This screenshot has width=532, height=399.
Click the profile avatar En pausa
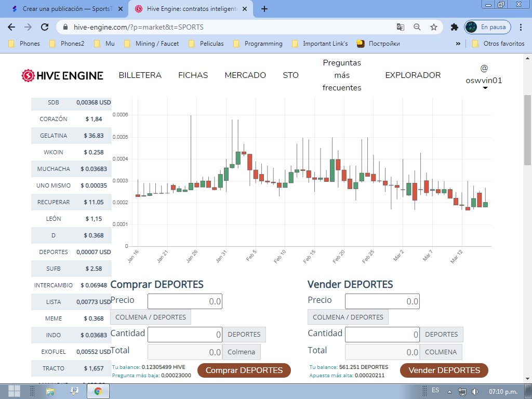(x=487, y=27)
